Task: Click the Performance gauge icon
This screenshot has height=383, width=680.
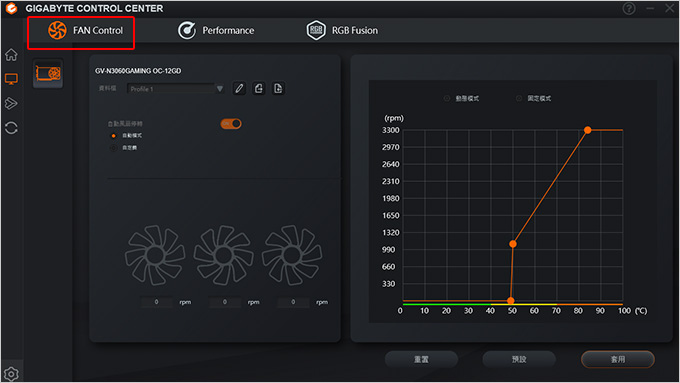Action: [187, 30]
